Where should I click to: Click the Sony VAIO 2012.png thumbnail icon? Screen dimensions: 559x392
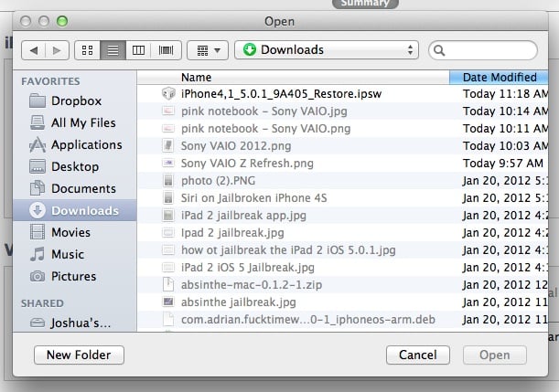[x=168, y=145]
